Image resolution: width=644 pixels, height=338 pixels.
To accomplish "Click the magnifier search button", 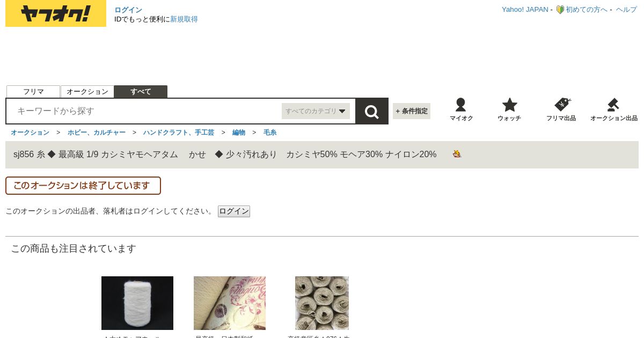I will [x=372, y=111].
